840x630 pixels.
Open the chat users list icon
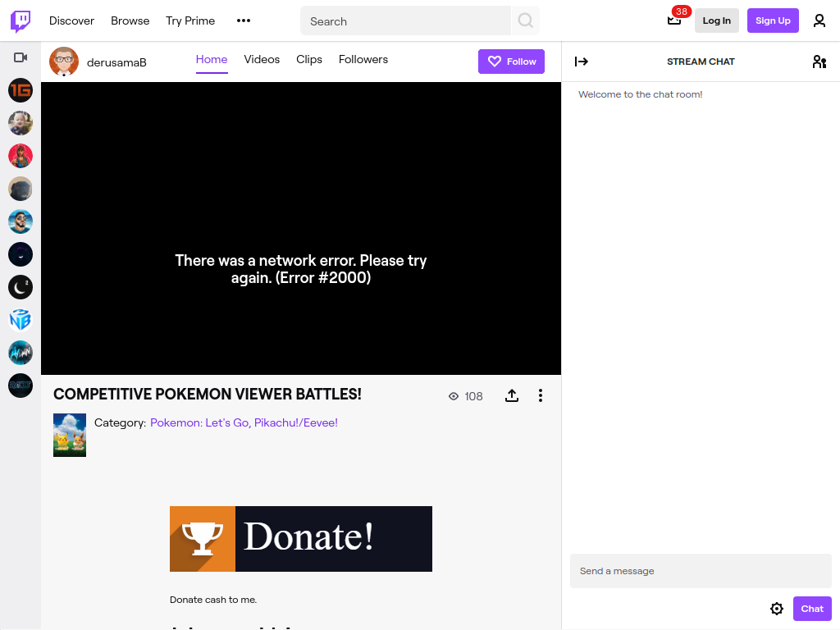[819, 62]
